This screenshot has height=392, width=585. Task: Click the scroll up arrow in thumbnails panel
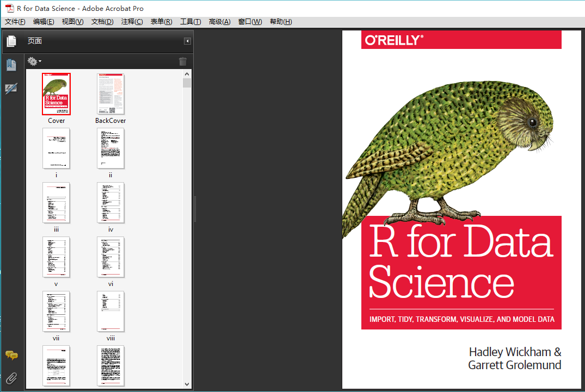(187, 74)
